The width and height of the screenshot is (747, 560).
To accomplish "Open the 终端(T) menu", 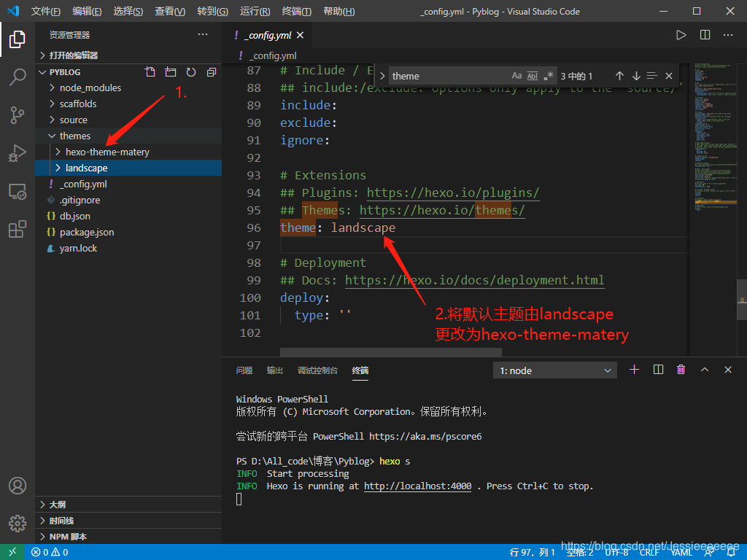I will pyautogui.click(x=296, y=11).
